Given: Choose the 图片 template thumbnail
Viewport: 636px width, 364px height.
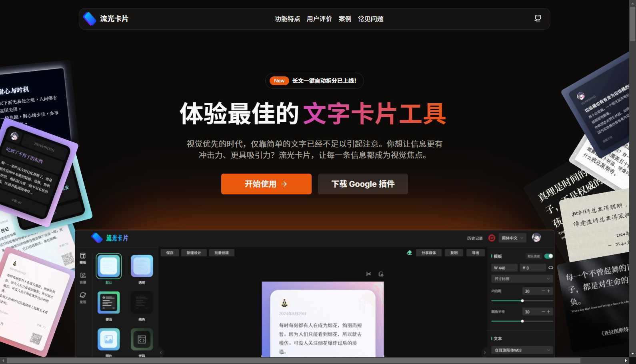Looking at the screenshot, I should 109,339.
